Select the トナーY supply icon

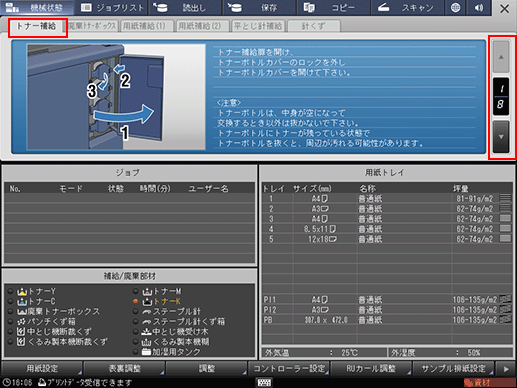pyautogui.click(x=22, y=291)
